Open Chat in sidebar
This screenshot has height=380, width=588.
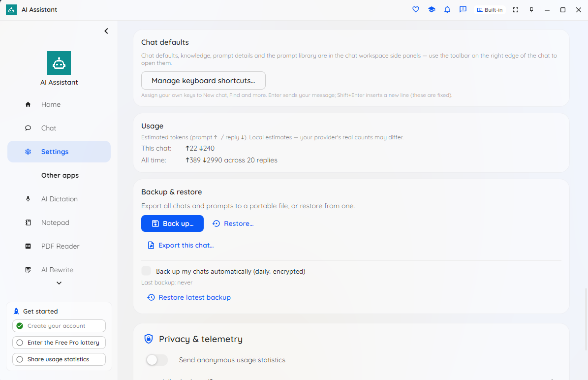click(x=59, y=128)
